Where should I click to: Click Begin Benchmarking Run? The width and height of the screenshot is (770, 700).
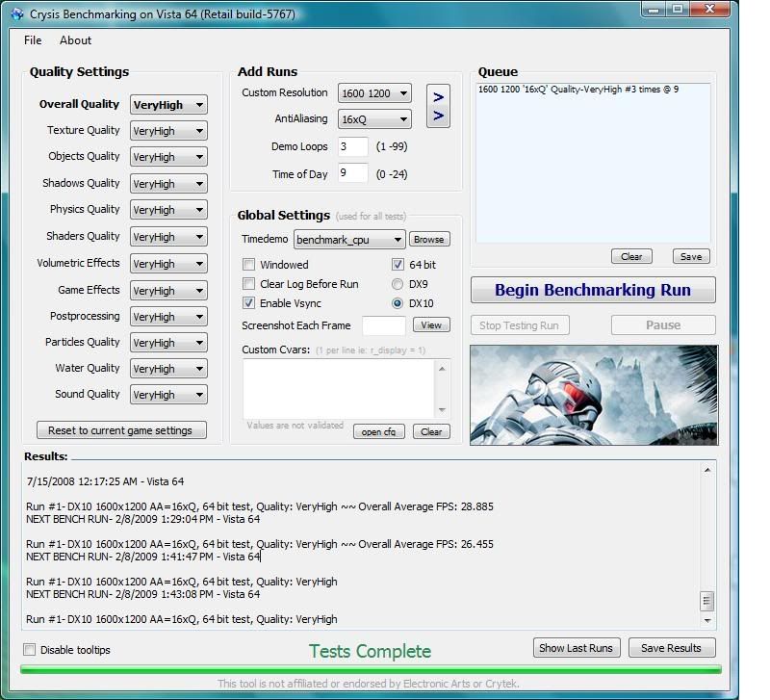pos(592,290)
